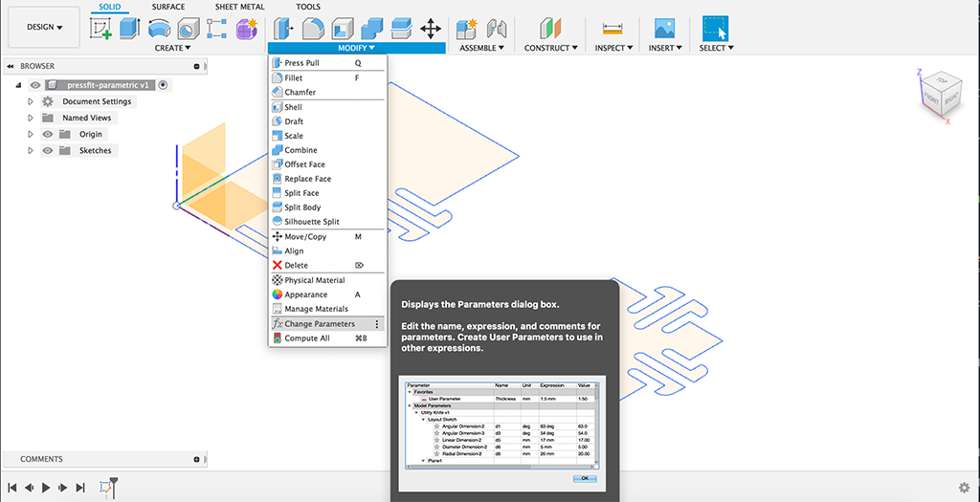Screen dimensions: 980x502
Task: Expand the Named Views node
Action: click(30, 118)
